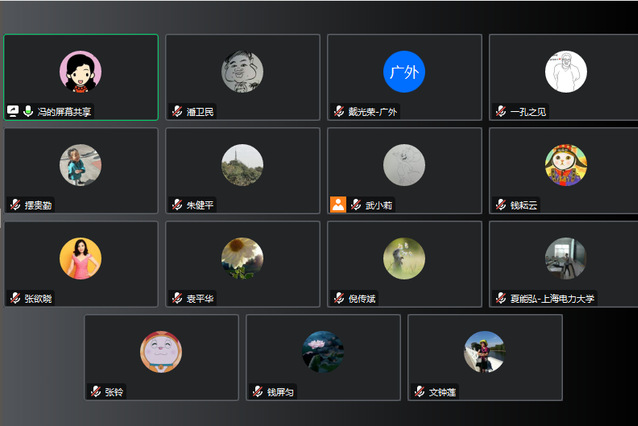Click the muted mic icon beside 摆贵勤
This screenshot has height=426, width=638.
[x=15, y=205]
